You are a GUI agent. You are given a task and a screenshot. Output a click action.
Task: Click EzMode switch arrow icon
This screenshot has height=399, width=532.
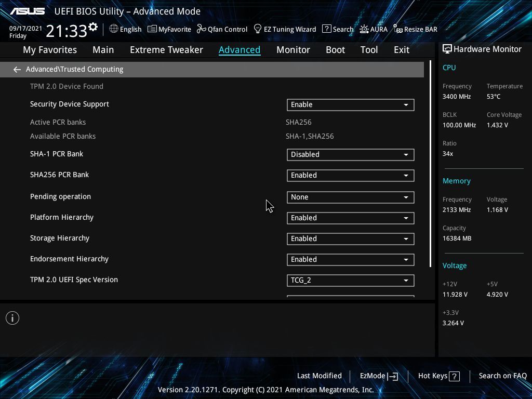click(x=393, y=376)
